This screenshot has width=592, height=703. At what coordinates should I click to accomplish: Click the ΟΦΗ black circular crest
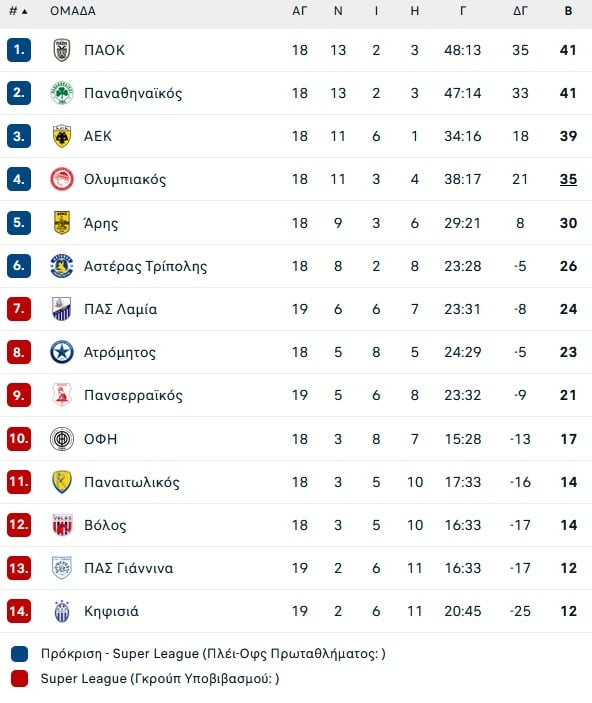tap(61, 438)
